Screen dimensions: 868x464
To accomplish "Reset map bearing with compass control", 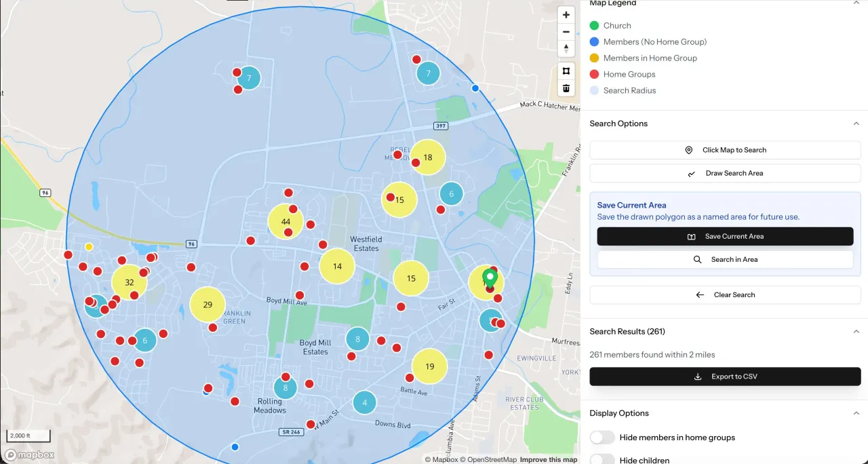I will pyautogui.click(x=566, y=49).
